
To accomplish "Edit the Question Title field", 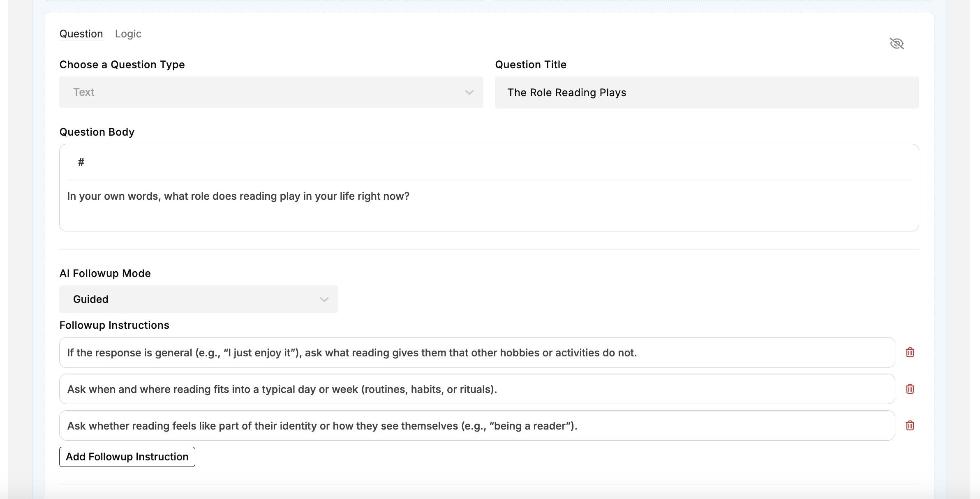I will [x=706, y=92].
